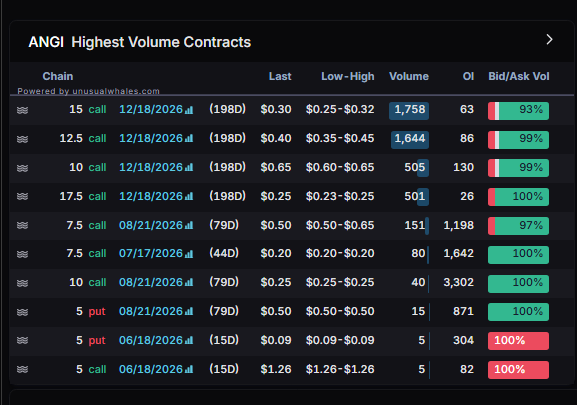Click the (44D) days to expiry label
577x405 pixels.
(x=224, y=253)
